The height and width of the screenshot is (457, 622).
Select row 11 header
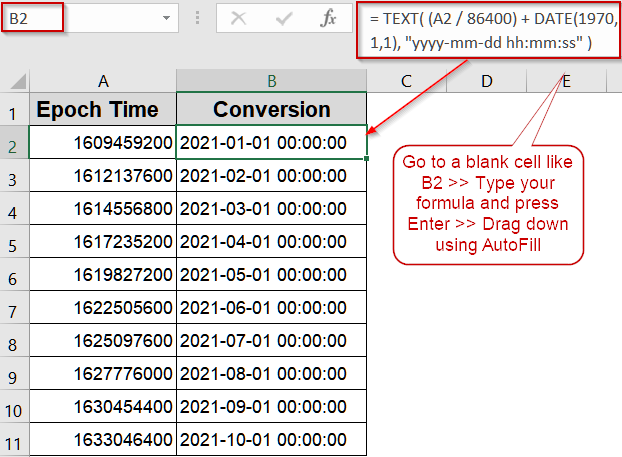coord(14,440)
